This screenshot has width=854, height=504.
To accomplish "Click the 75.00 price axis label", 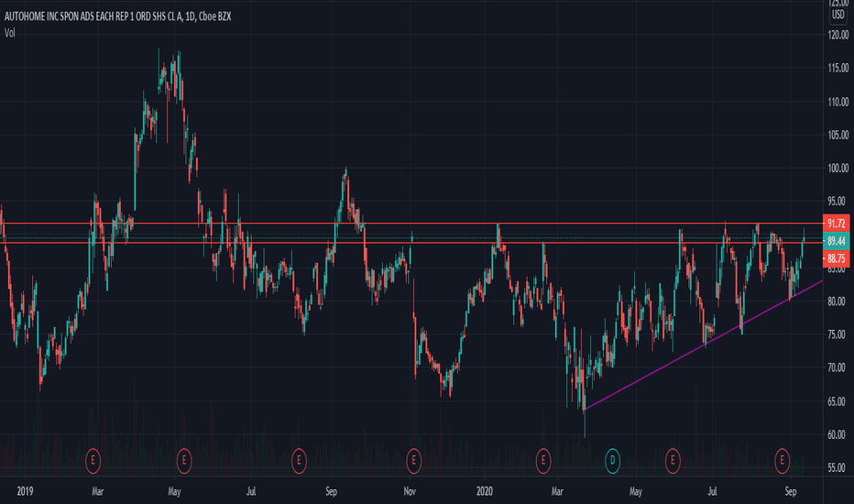I will pyautogui.click(x=838, y=335).
